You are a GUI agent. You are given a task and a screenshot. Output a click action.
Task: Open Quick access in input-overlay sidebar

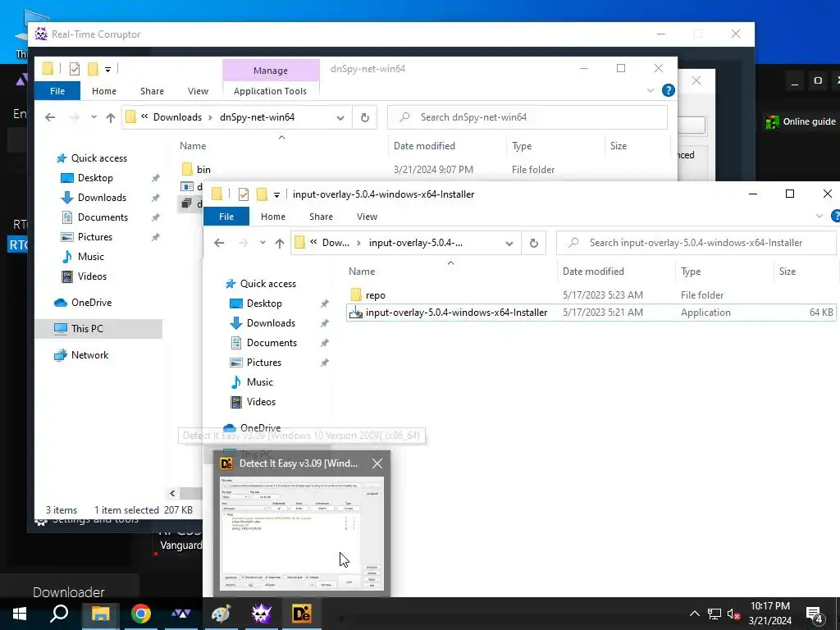(x=268, y=284)
